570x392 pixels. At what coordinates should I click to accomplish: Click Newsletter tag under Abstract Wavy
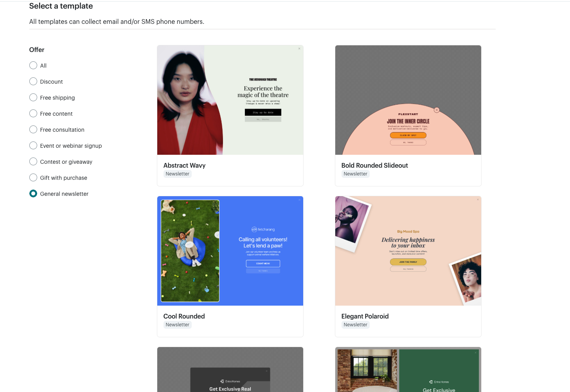[177, 174]
